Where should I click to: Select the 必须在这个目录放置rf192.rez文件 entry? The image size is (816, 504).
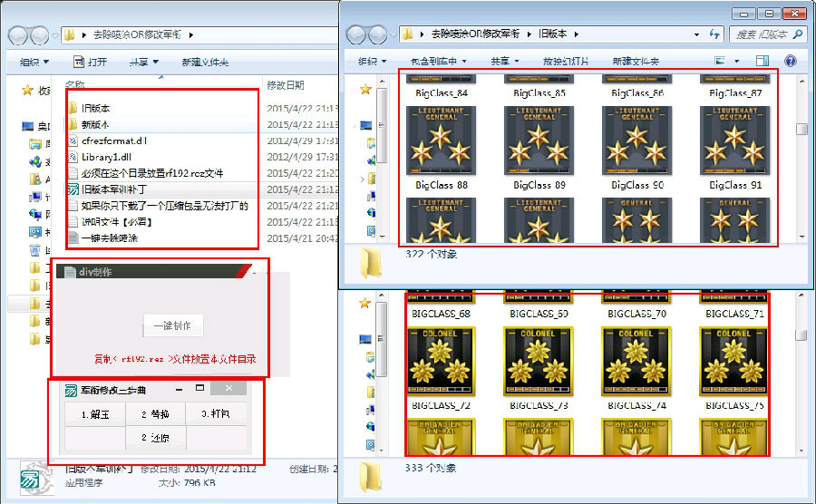146,173
